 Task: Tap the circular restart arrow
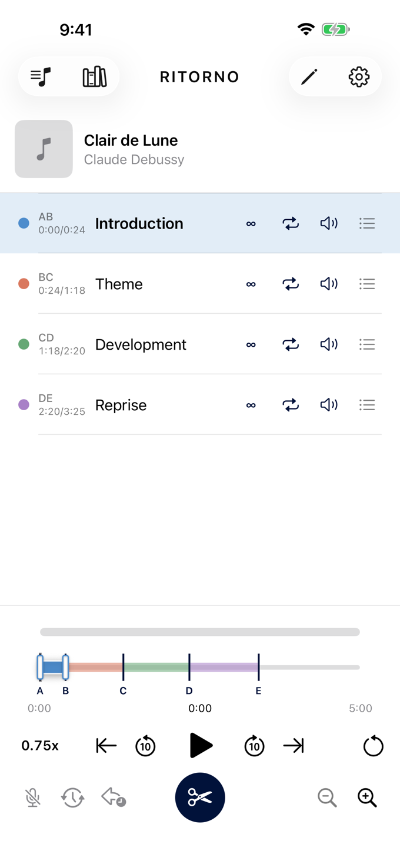(x=373, y=746)
